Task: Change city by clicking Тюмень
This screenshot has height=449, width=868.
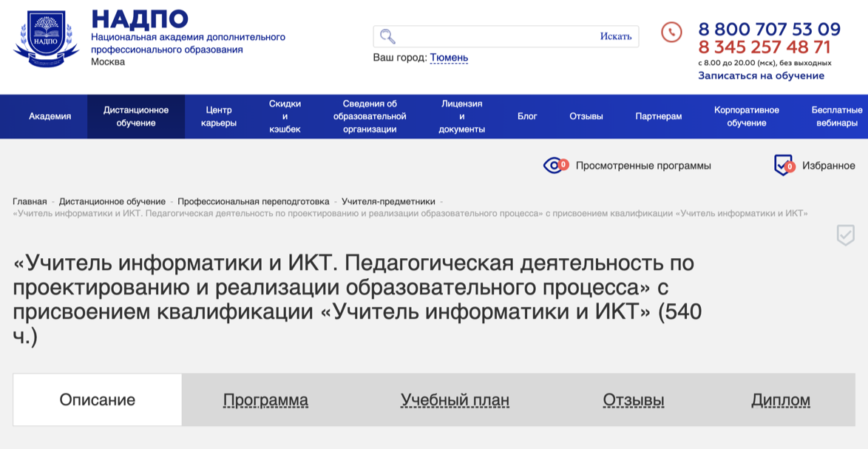Action: [449, 58]
